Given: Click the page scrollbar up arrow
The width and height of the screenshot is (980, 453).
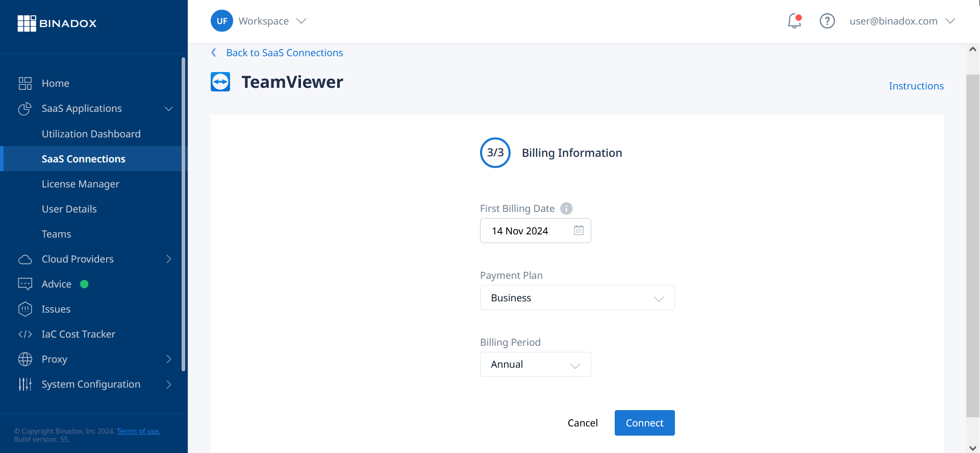Looking at the screenshot, I should click(x=972, y=50).
